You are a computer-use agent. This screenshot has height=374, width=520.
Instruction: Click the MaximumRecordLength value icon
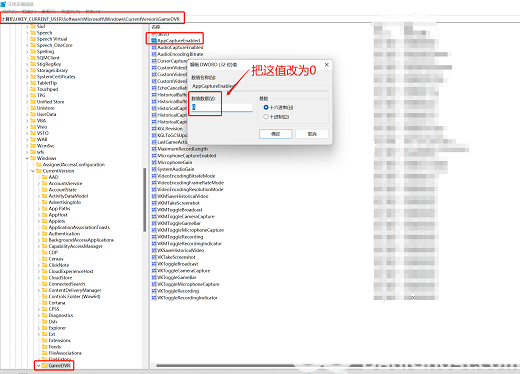coord(154,149)
